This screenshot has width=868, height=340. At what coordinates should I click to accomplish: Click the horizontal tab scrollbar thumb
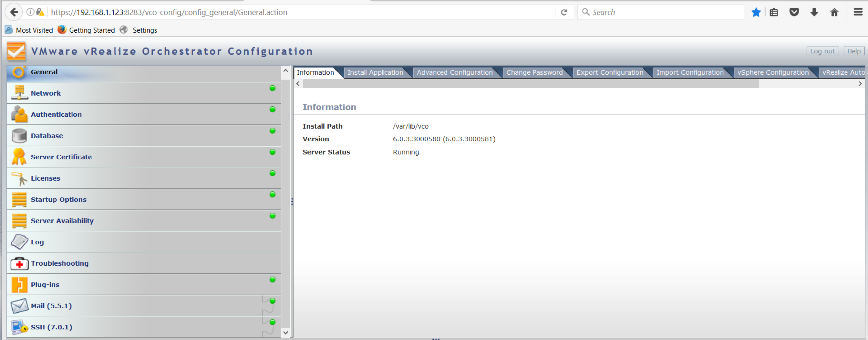point(531,84)
